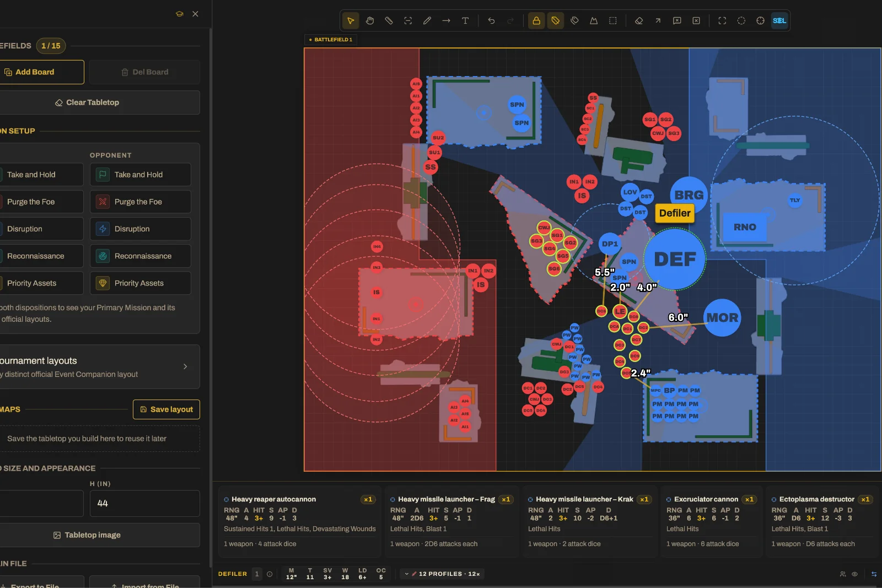Click Save layout button
Viewport: 882px width, 588px height.
[166, 409]
